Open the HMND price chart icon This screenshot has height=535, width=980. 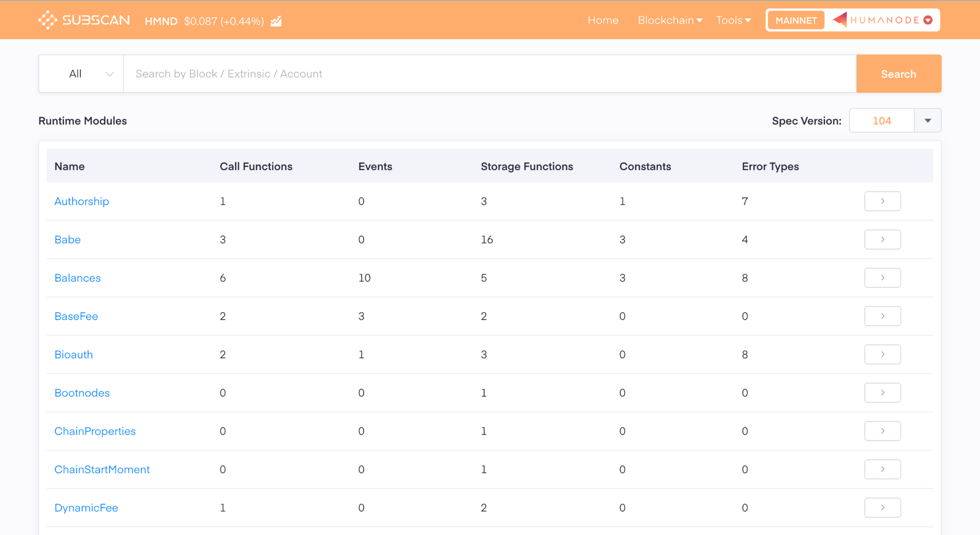[276, 21]
